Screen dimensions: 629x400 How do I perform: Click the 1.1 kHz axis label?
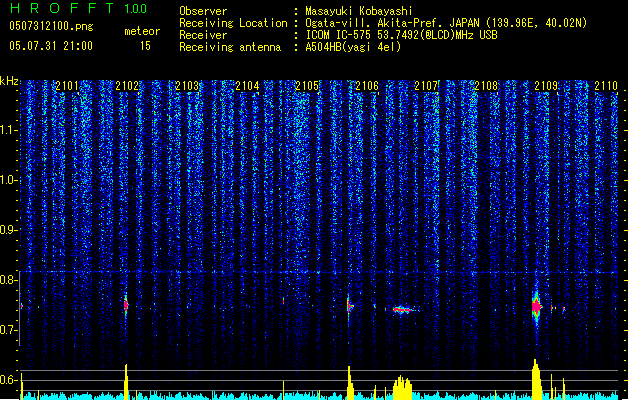[x=9, y=130]
